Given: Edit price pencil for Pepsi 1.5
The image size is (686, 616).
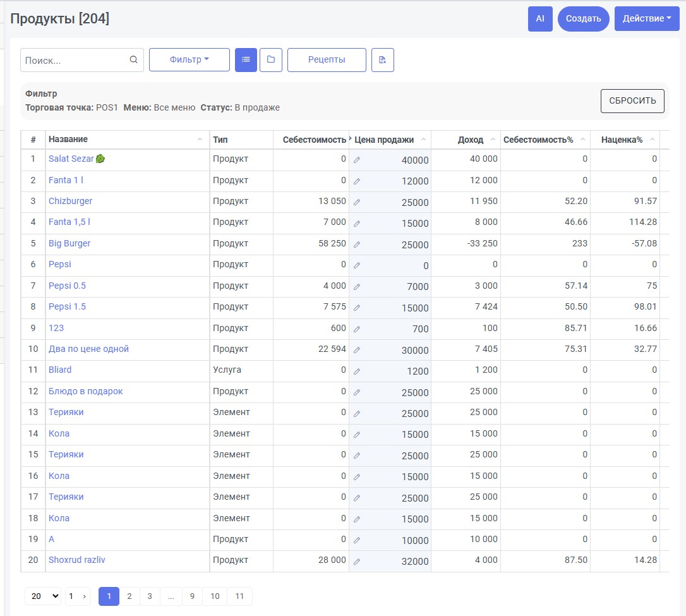Looking at the screenshot, I should [357, 308].
